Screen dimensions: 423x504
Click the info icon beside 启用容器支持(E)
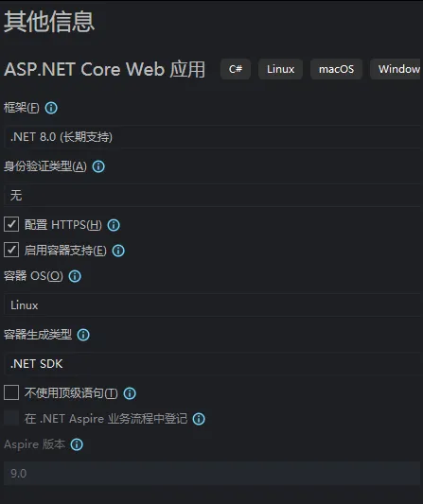pyautogui.click(x=118, y=251)
